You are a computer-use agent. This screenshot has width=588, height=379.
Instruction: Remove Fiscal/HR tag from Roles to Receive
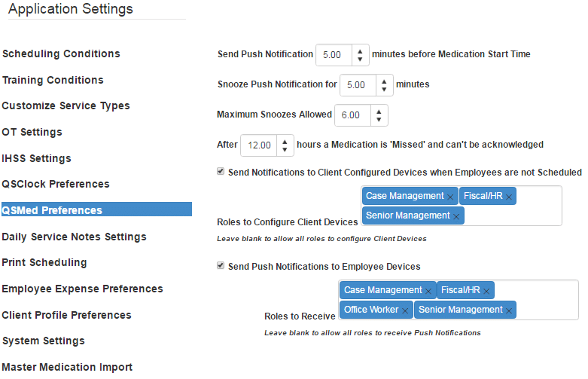coord(487,291)
